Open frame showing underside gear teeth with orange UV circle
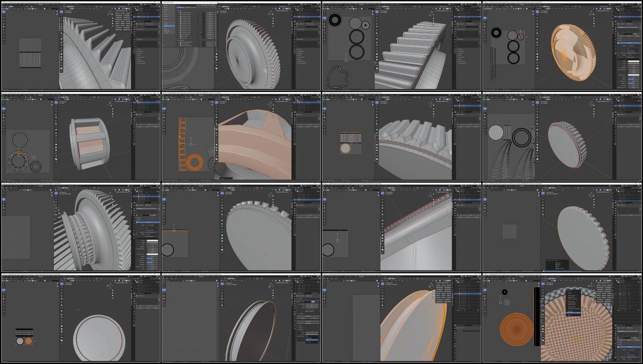This screenshot has width=643, height=364. (x=401, y=137)
